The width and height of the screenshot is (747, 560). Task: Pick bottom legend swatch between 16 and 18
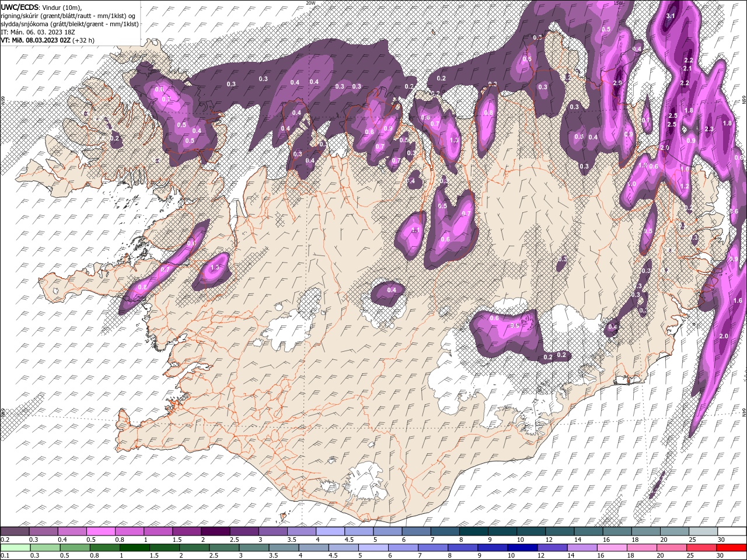pyautogui.click(x=612, y=548)
